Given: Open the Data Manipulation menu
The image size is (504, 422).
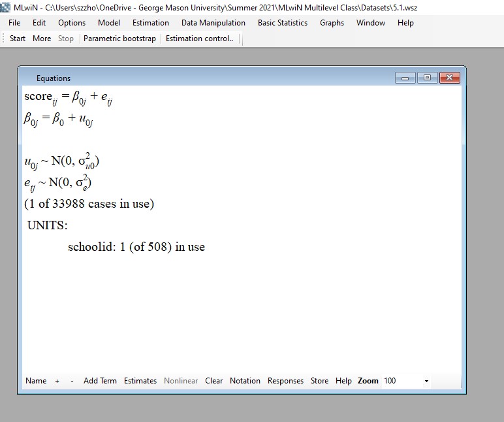Looking at the screenshot, I should pos(213,23).
